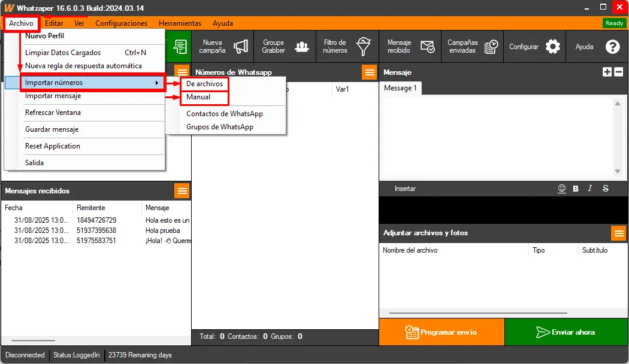This screenshot has width=629, height=364.
Task: Insert emoji with the smiley icon
Action: click(562, 188)
